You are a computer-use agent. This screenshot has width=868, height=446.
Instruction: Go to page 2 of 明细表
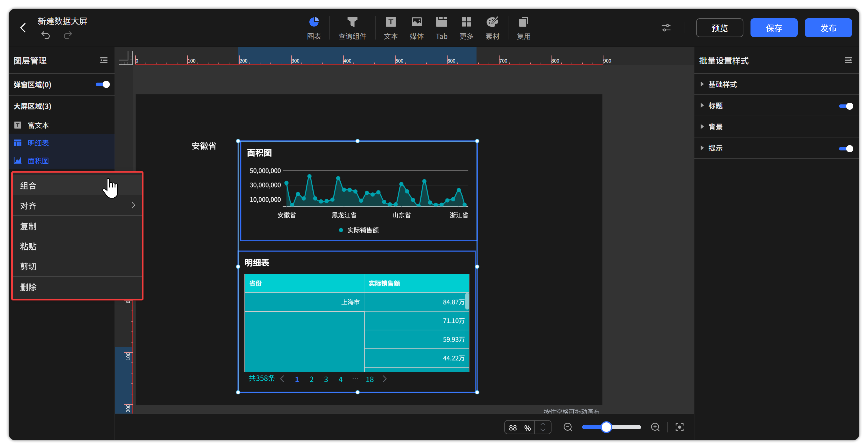pyautogui.click(x=311, y=379)
